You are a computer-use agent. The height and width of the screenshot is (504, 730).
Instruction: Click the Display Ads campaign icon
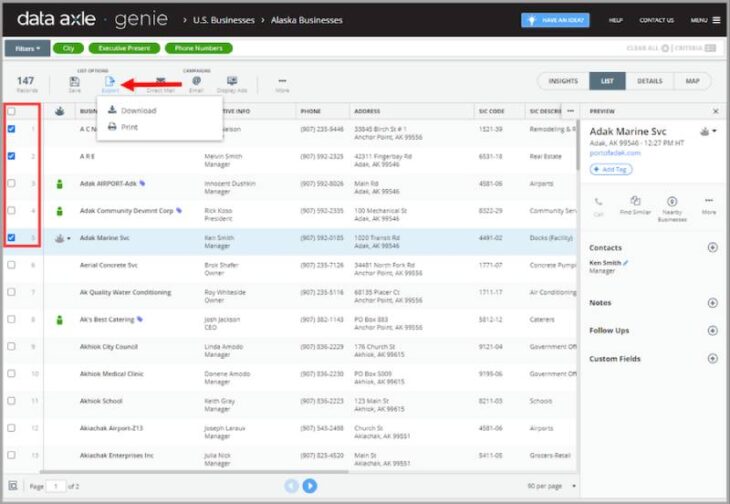click(x=232, y=83)
